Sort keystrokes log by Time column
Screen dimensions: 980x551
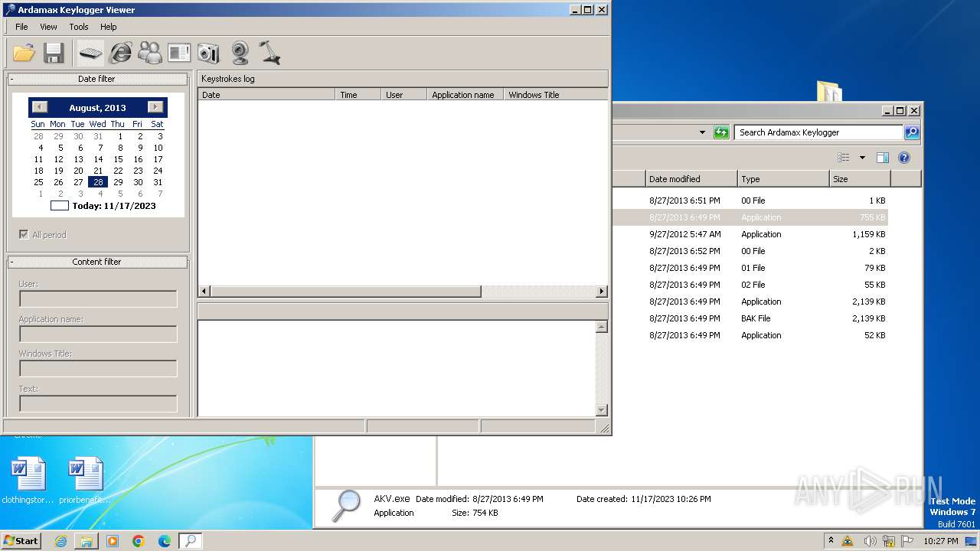(358, 95)
